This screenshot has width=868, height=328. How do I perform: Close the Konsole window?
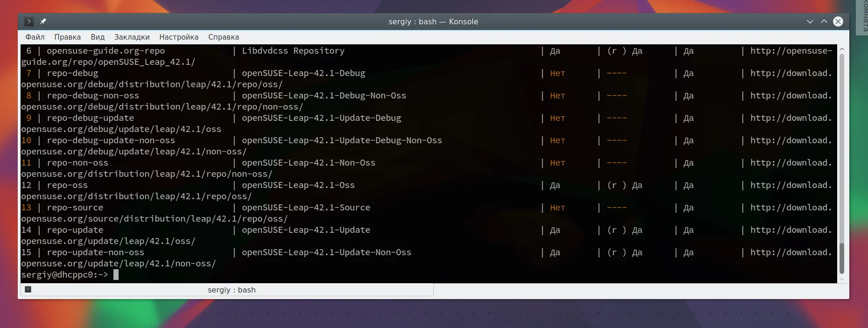click(x=838, y=21)
